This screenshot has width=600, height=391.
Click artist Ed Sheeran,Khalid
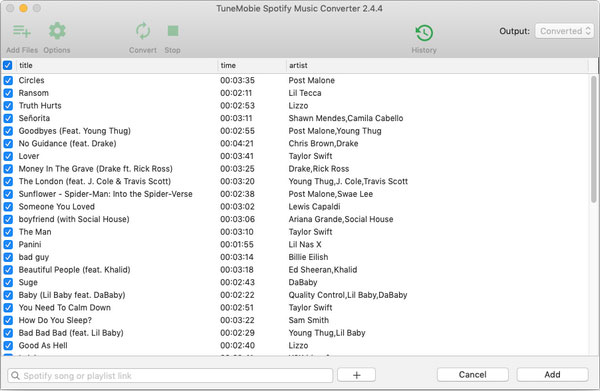323,270
